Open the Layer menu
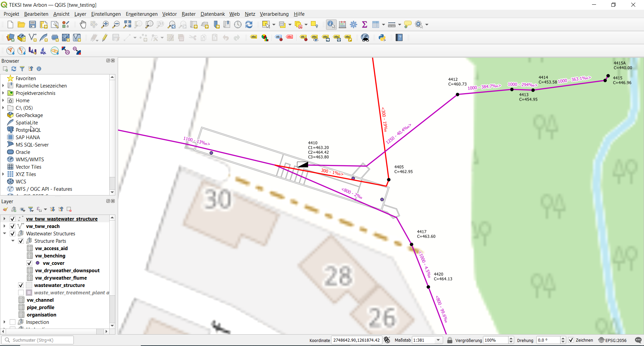The image size is (644, 346). click(80, 14)
